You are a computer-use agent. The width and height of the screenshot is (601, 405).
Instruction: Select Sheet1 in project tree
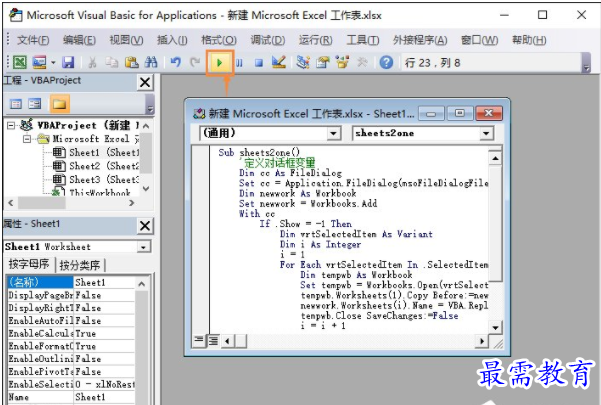pyautogui.click(x=96, y=152)
